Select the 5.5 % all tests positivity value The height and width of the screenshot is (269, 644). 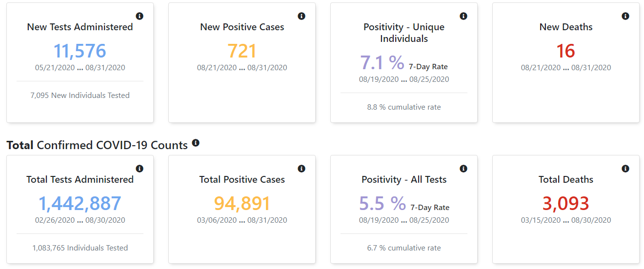[383, 204]
